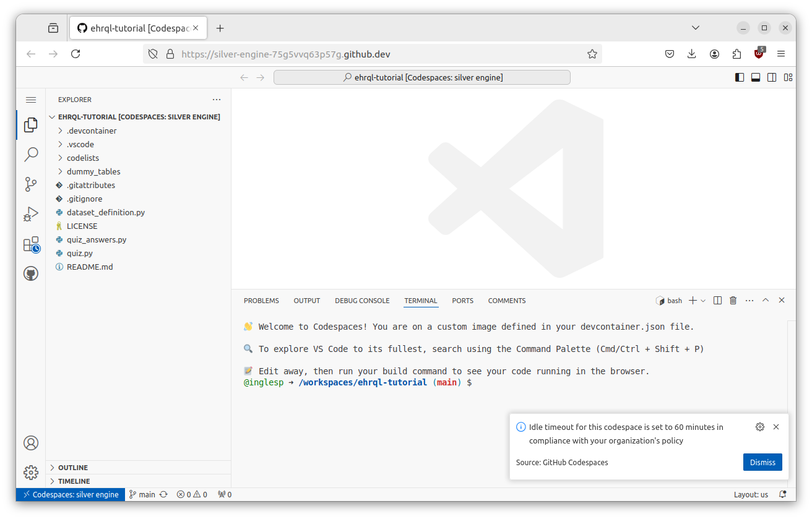
Task: Open the Manage gear in activity bar
Action: pyautogui.click(x=31, y=473)
